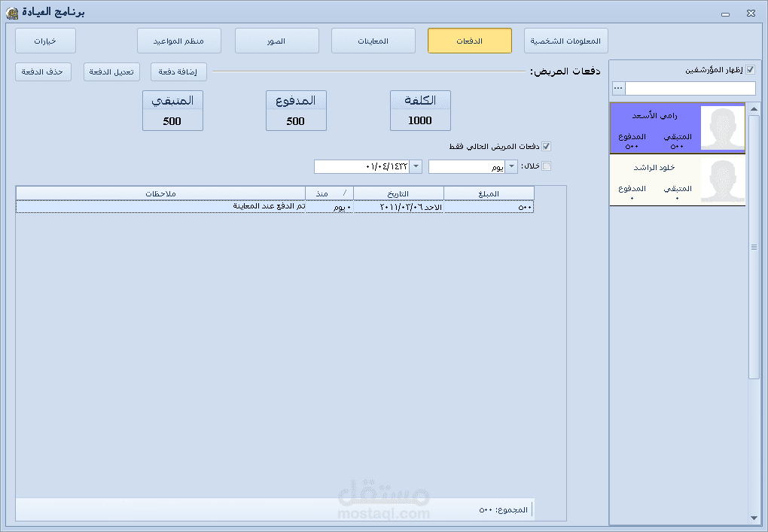This screenshot has height=532, width=768.
Task: Click the date field ٠١/٠٤/١٤٣٢
Action: 361,166
